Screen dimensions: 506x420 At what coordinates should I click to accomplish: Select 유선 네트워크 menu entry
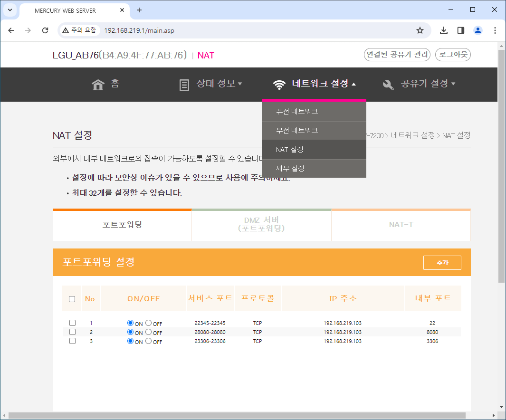[314, 112]
